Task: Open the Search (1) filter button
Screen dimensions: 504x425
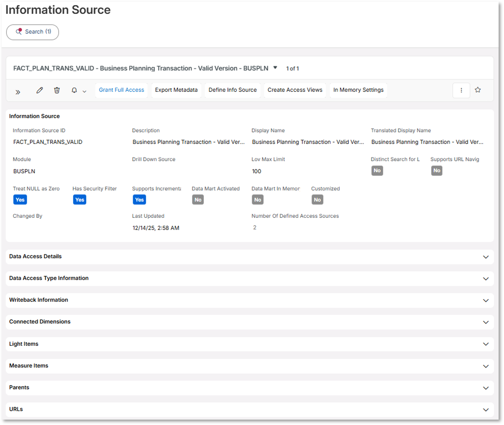Action: click(x=32, y=32)
